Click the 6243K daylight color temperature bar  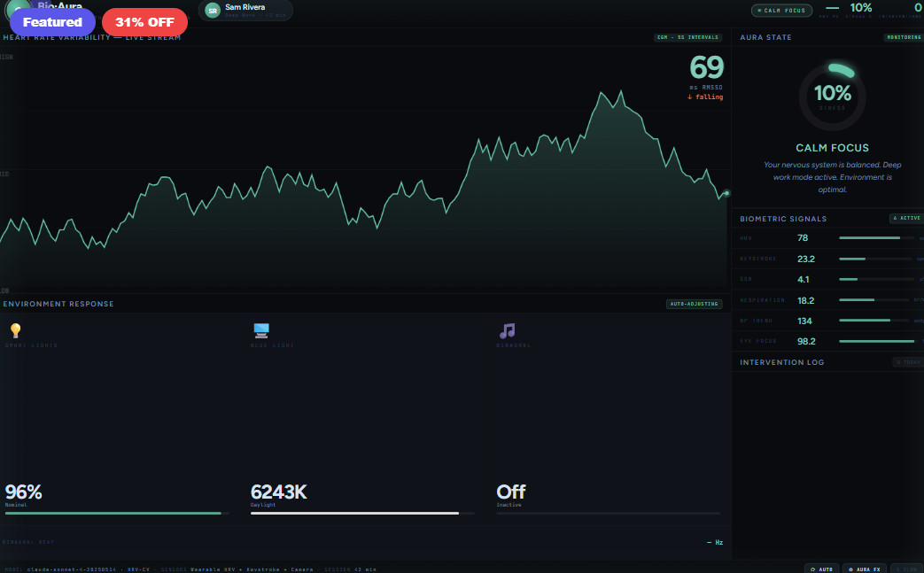(x=362, y=513)
